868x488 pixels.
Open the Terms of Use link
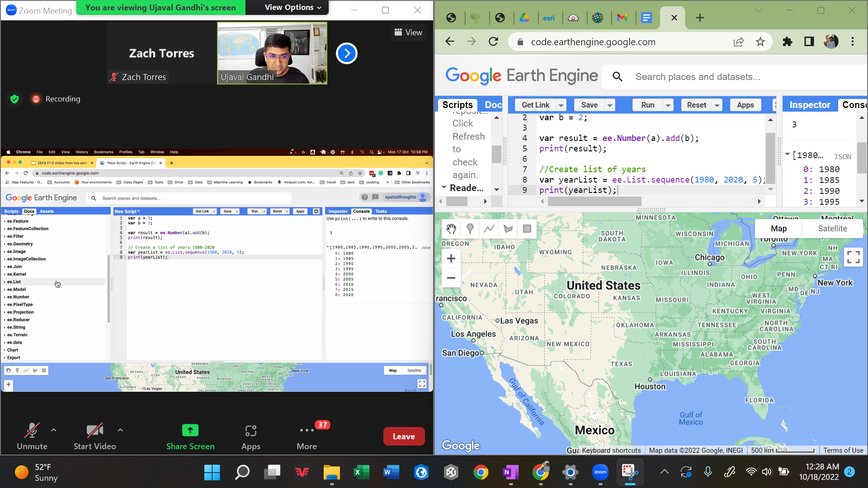coord(844,450)
